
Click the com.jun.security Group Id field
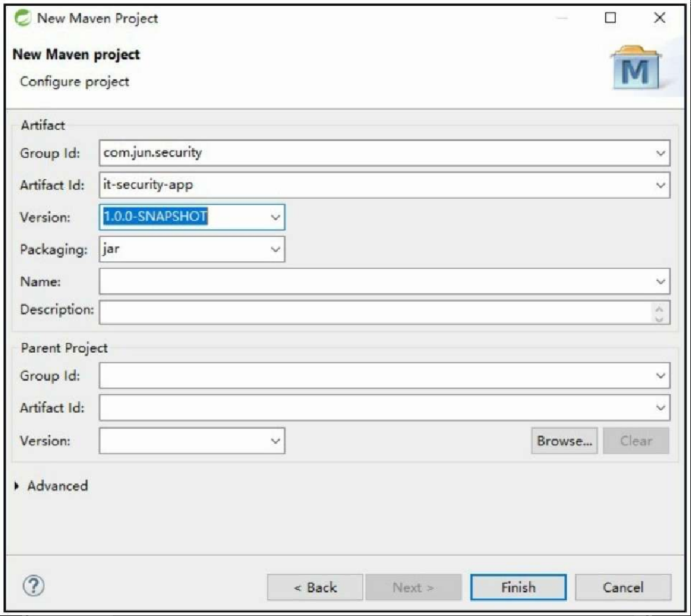click(x=385, y=153)
